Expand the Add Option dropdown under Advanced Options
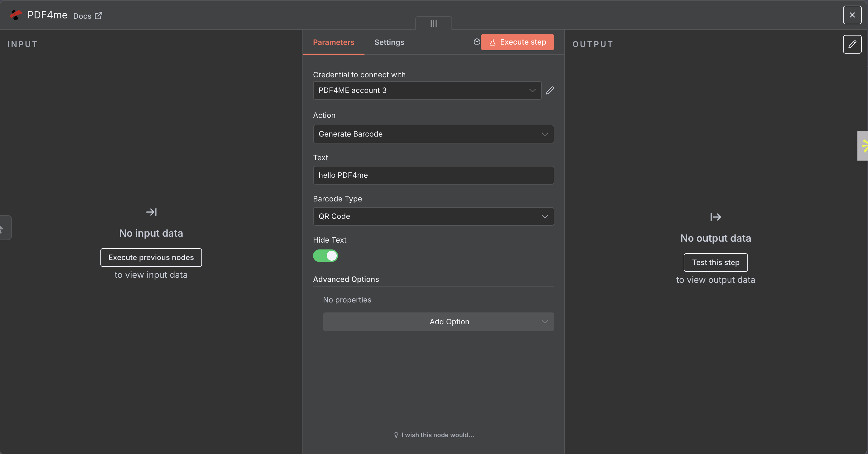 point(438,321)
